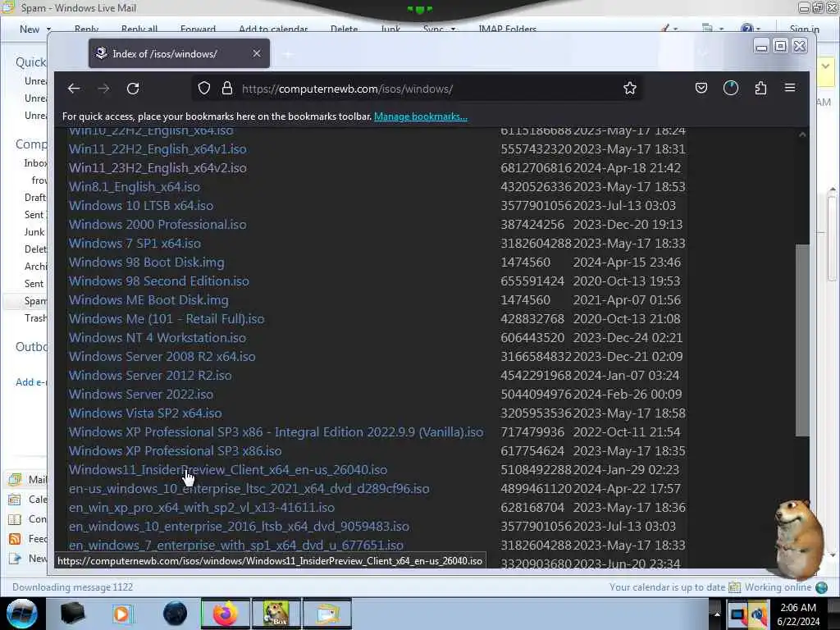Viewport: 840px width, 630px height.
Task: Click en_windows_7_enterprise_with_sp1 iso link
Action: coord(236,546)
